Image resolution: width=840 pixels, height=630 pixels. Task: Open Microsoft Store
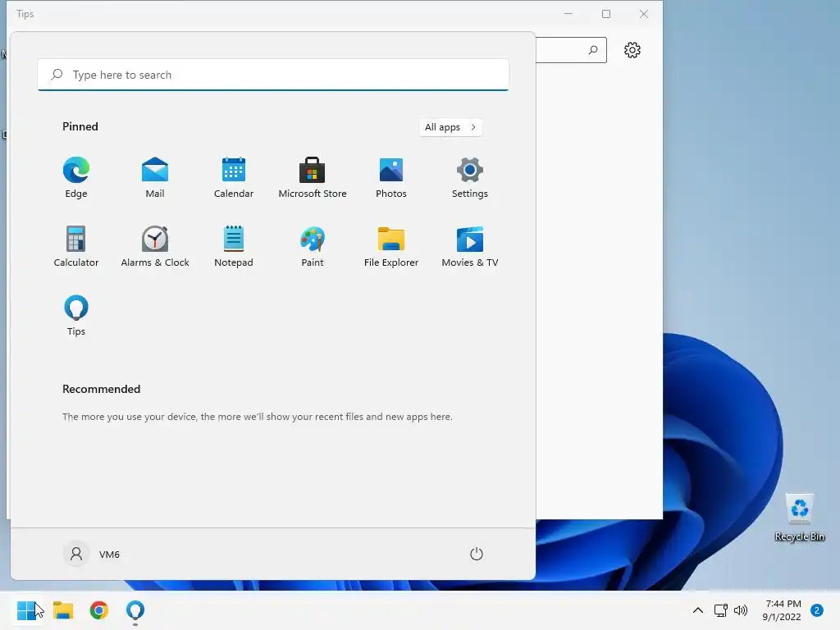(x=313, y=177)
